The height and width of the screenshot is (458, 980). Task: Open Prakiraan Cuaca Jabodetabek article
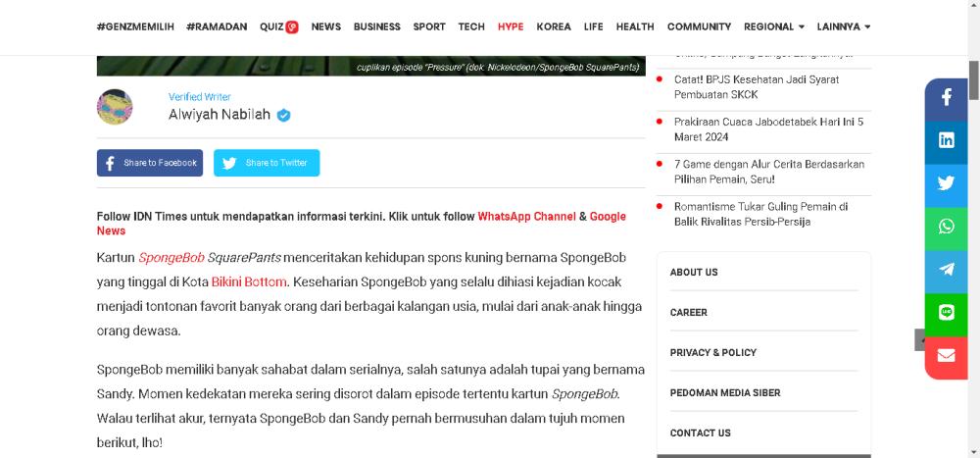(768, 129)
